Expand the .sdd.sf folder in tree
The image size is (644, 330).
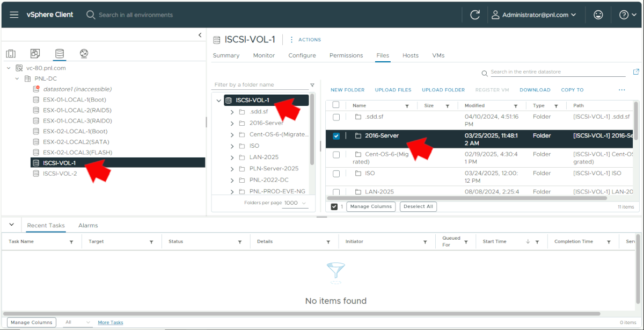(232, 112)
